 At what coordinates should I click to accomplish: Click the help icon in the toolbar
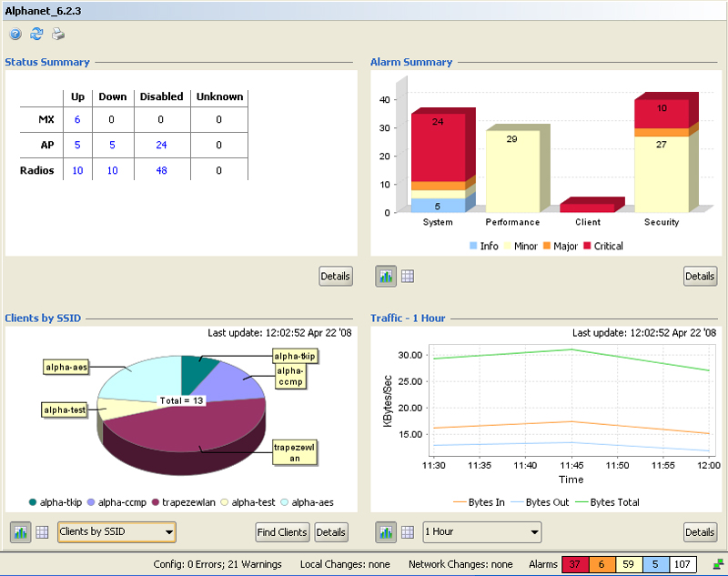[15, 35]
